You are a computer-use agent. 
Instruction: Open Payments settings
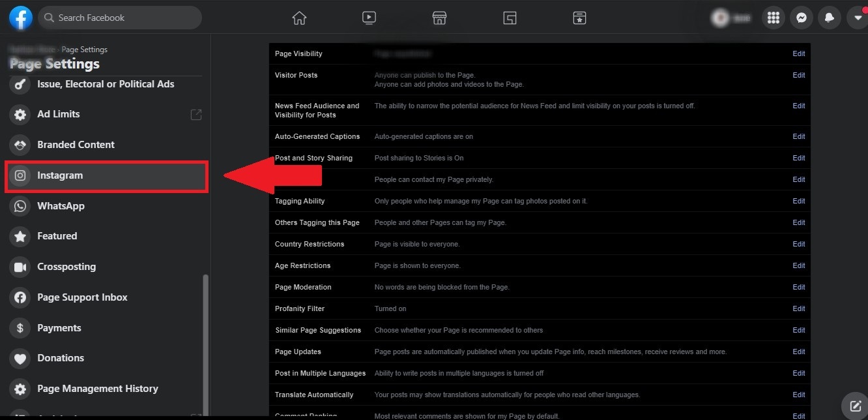106,328
